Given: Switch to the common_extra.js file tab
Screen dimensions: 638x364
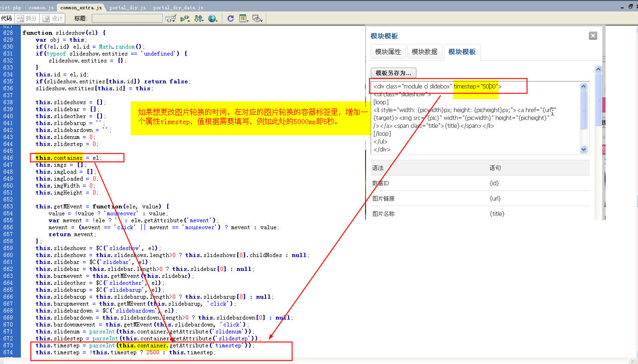Looking at the screenshot, I should [x=81, y=8].
